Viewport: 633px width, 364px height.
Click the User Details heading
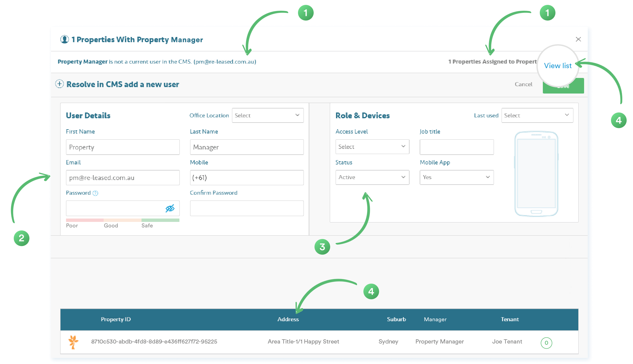tap(88, 116)
